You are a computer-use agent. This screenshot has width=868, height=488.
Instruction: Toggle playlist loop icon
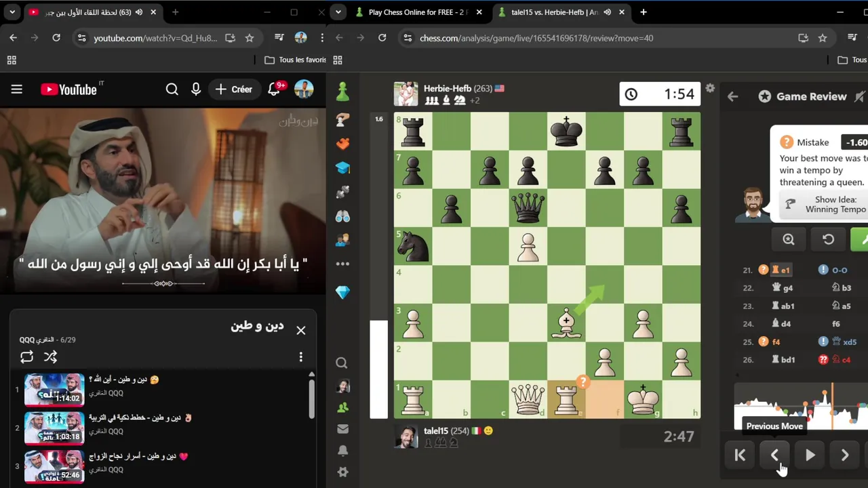click(26, 357)
